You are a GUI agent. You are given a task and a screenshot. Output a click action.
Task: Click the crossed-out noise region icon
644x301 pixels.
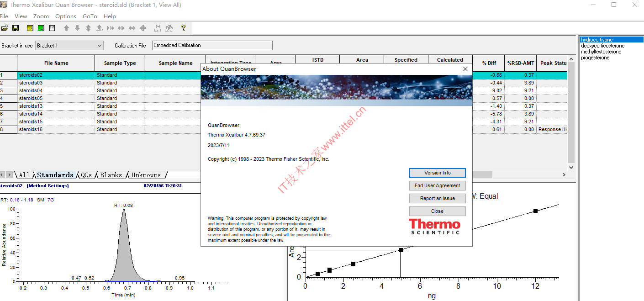(169, 28)
